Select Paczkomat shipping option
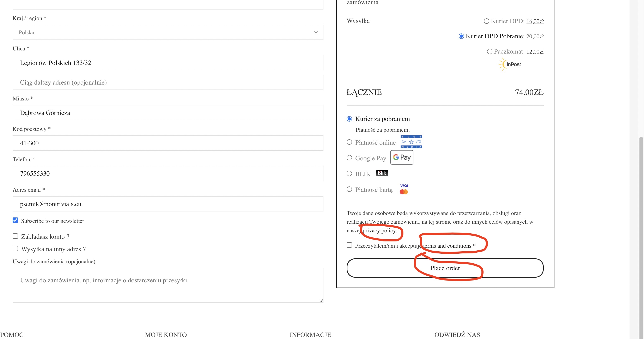The height and width of the screenshot is (339, 644). (490, 51)
